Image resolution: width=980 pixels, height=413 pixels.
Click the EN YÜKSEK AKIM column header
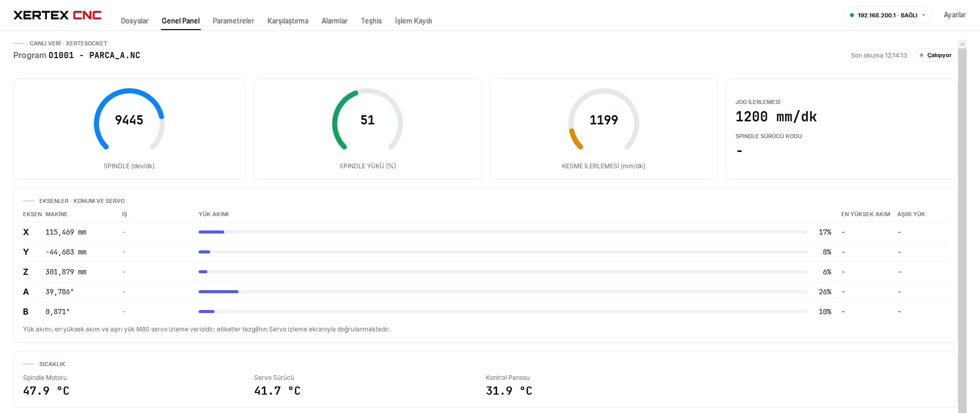pos(866,214)
